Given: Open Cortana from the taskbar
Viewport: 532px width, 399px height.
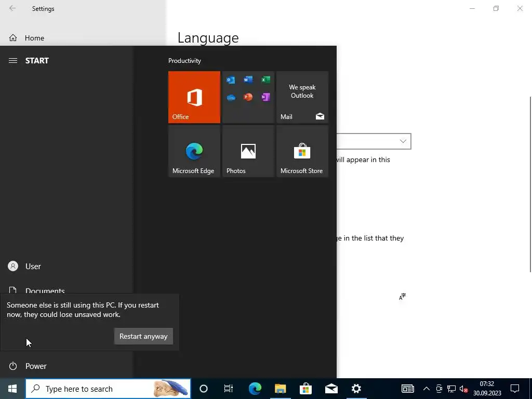Looking at the screenshot, I should [x=204, y=389].
